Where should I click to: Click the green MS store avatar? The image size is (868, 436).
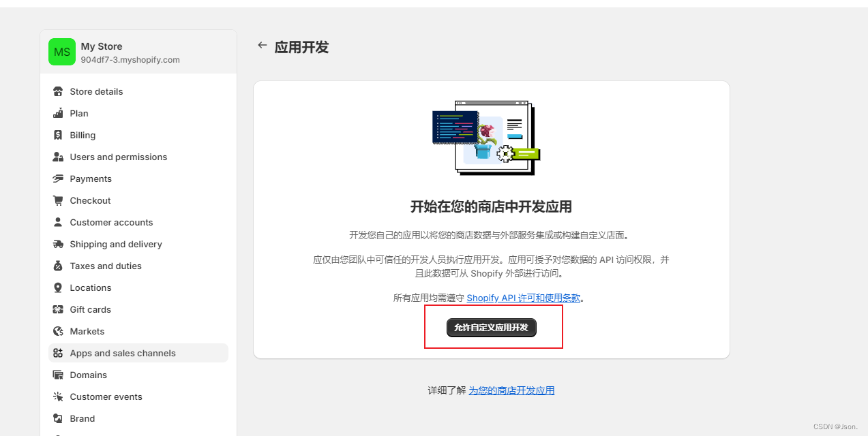click(62, 52)
